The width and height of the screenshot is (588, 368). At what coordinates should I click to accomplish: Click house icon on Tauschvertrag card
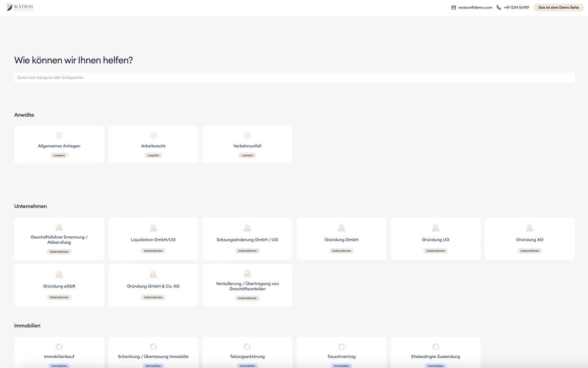point(342,347)
